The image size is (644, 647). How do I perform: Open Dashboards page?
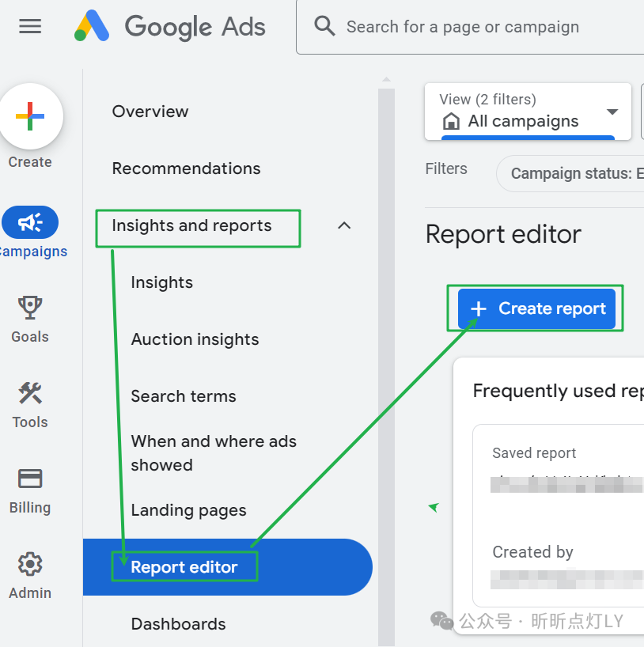point(178,624)
